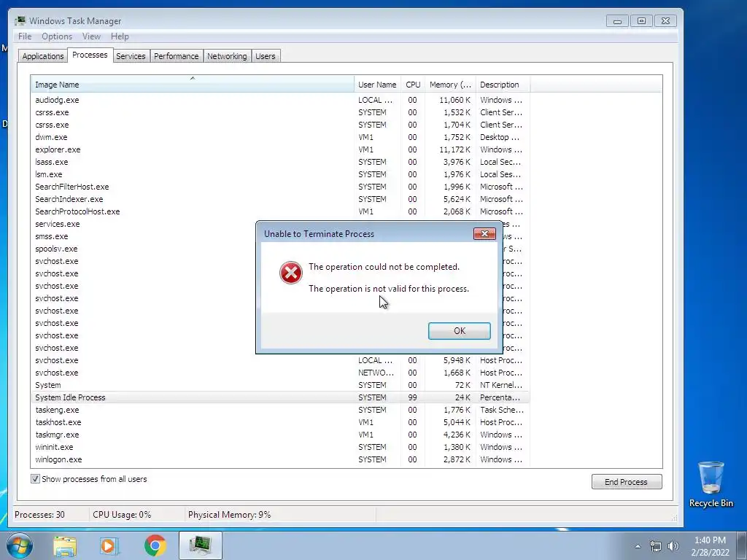Select the wininit.exe process
The width and height of the screenshot is (747, 560).
coord(280,447)
